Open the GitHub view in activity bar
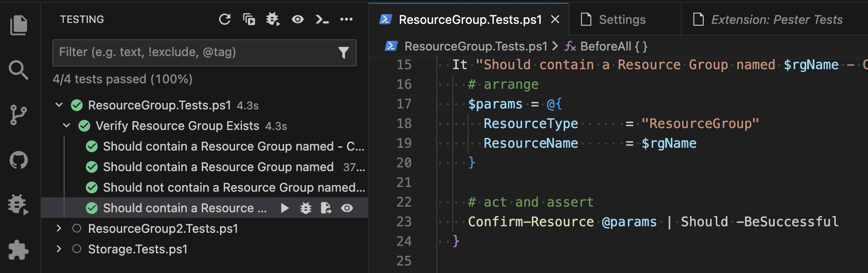The image size is (868, 273). [x=19, y=160]
